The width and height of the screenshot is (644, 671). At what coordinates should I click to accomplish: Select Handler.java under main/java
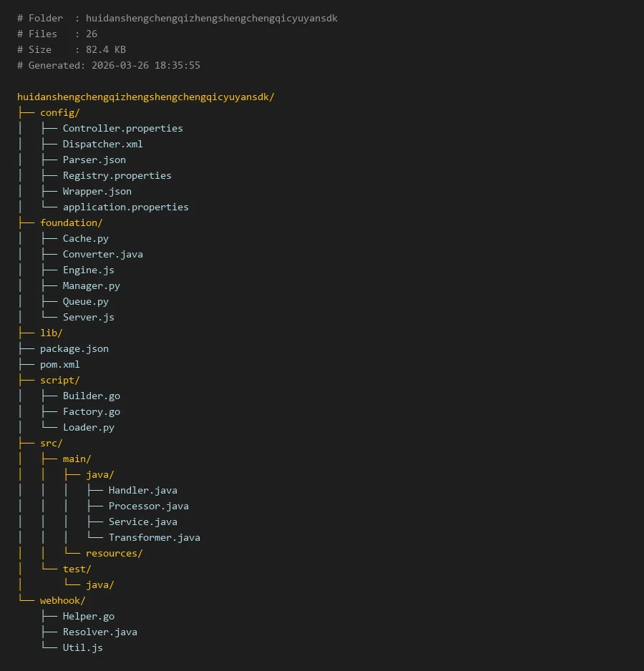tap(142, 490)
